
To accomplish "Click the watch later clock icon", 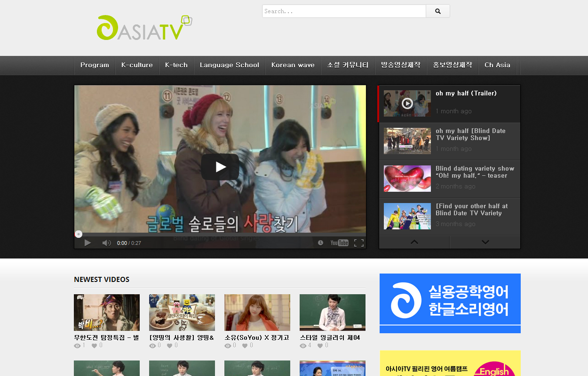I will pos(320,243).
